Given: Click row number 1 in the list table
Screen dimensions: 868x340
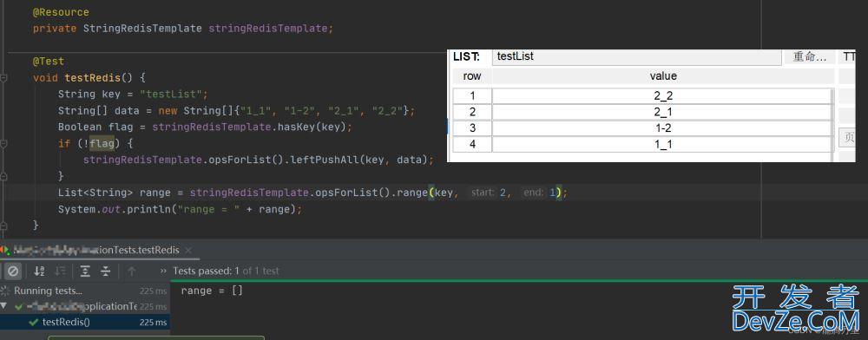Looking at the screenshot, I should click(x=472, y=96).
